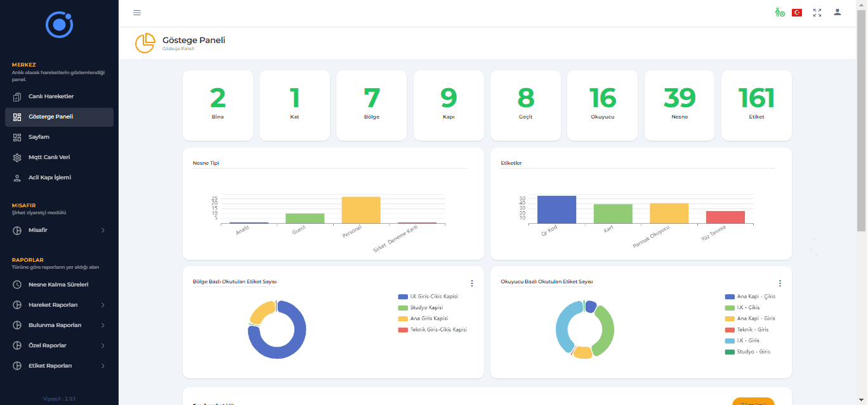Expand the Bulunma Raporları submenu chevron
This screenshot has width=868, height=405.
pos(103,325)
